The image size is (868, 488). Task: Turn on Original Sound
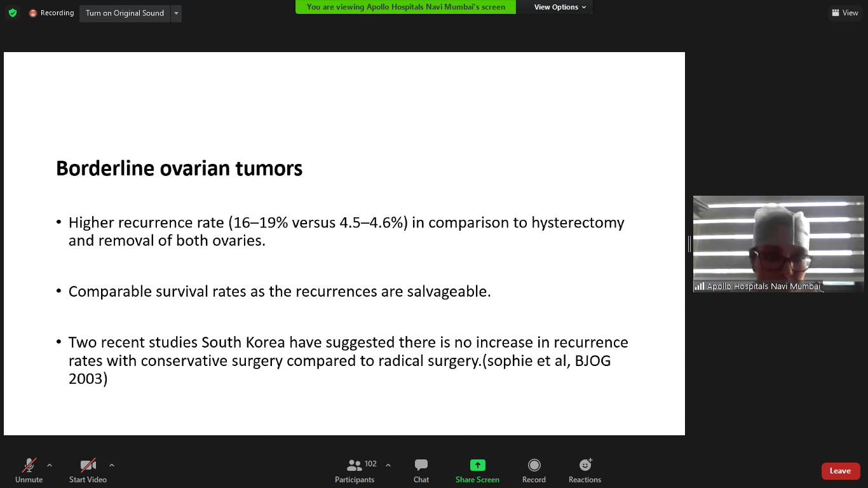point(125,13)
